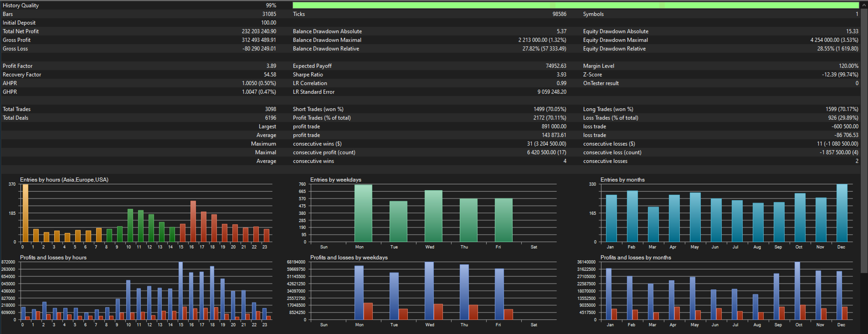Click the Wed bar in Entries by weekdays
868x334 pixels.
coord(433,216)
